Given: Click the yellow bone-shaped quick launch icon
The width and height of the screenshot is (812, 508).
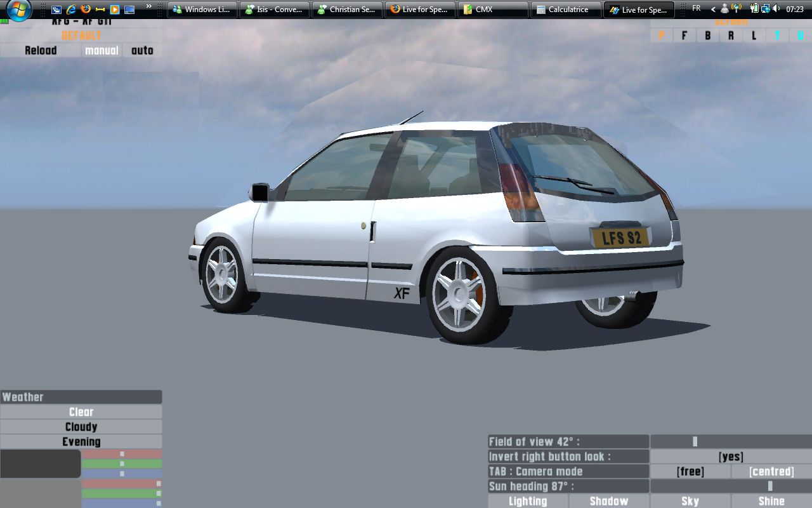Looking at the screenshot, I should point(100,10).
